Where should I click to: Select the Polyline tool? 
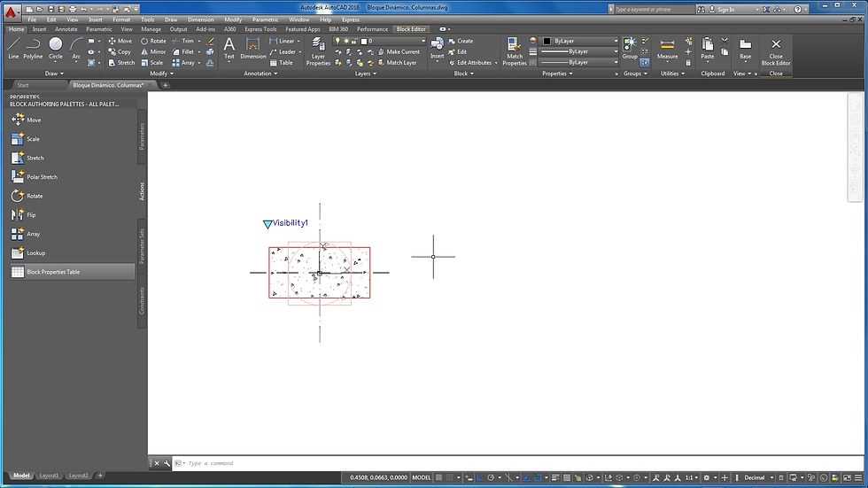coord(34,48)
